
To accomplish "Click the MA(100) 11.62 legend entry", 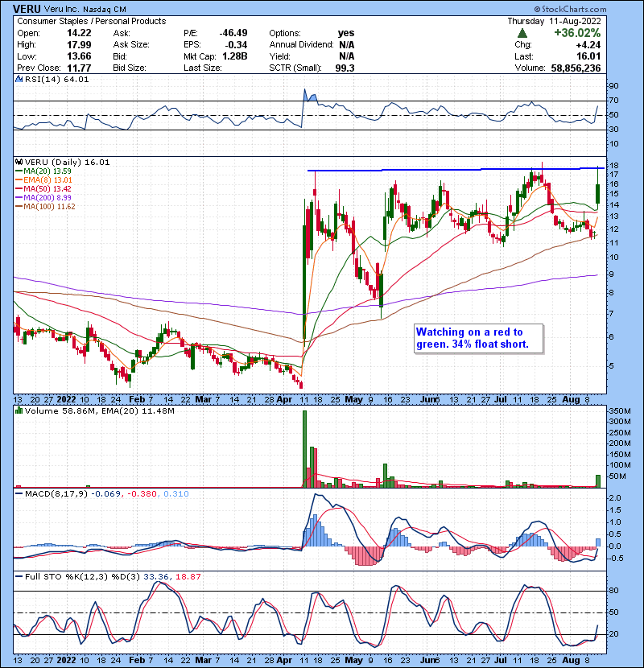I will pyautogui.click(x=45, y=207).
